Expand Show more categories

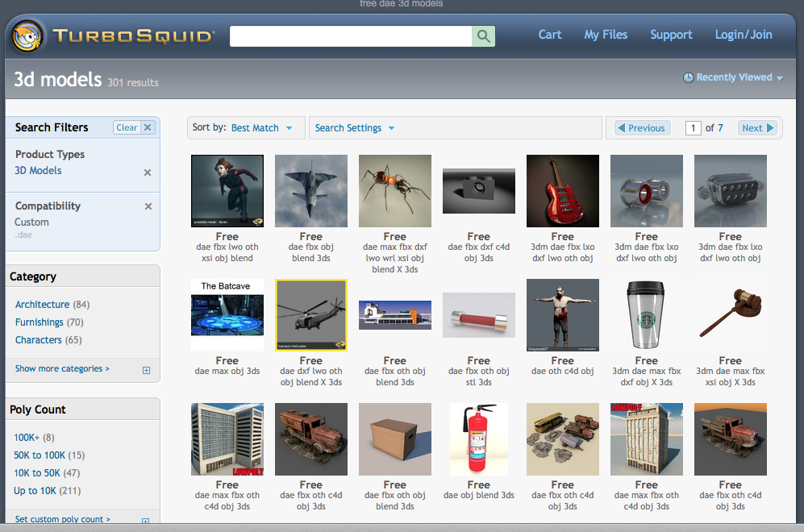click(62, 368)
